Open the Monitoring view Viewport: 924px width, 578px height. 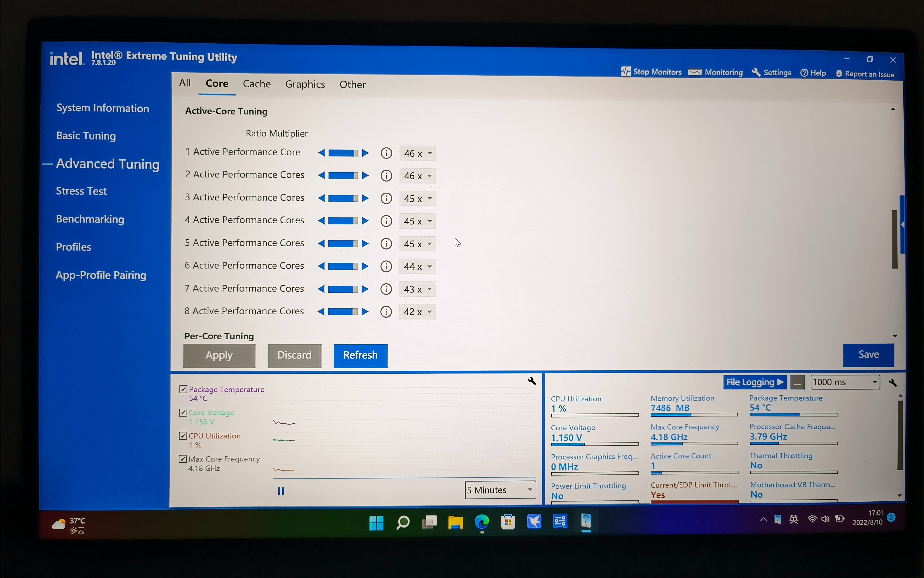tap(715, 72)
